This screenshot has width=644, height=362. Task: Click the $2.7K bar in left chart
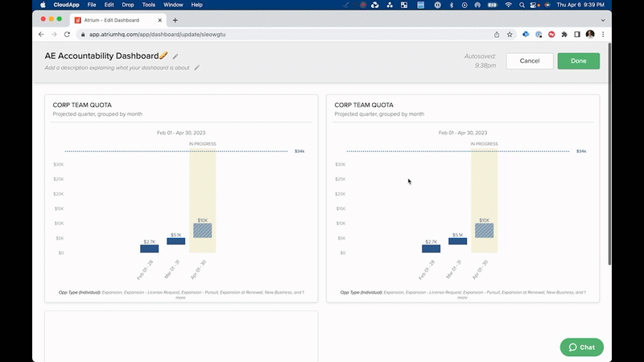coord(150,249)
